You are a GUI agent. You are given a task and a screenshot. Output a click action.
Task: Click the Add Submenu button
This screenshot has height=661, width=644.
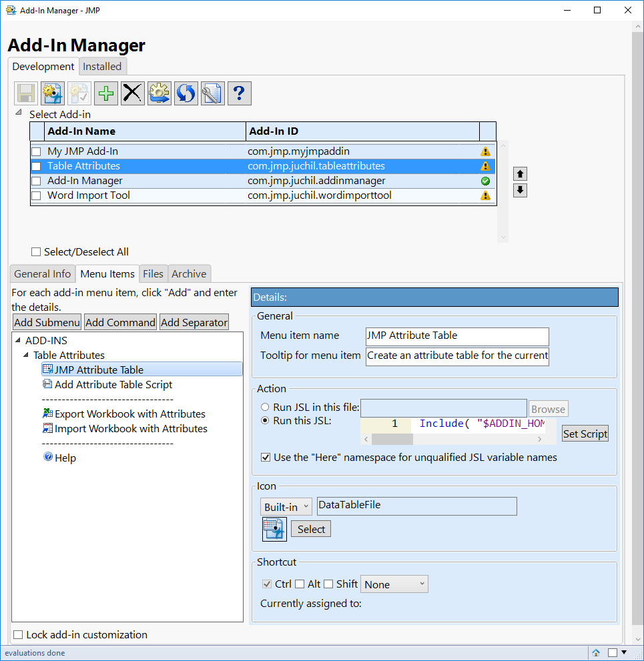(x=47, y=322)
